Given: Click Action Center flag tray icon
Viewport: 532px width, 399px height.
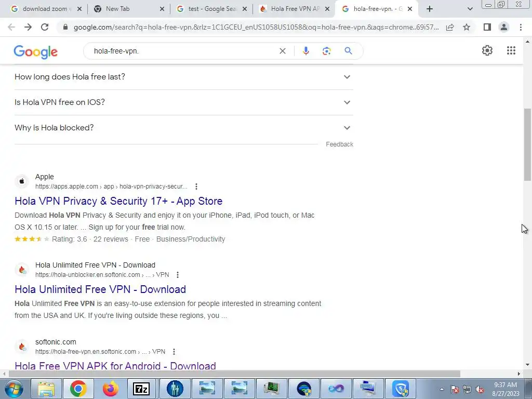Looking at the screenshot, I should [454, 390].
